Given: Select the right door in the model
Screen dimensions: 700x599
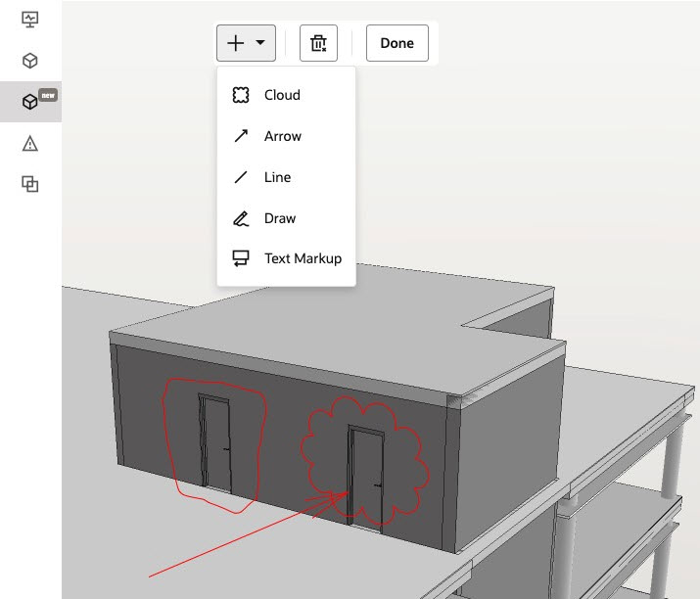Looking at the screenshot, I should [x=366, y=480].
